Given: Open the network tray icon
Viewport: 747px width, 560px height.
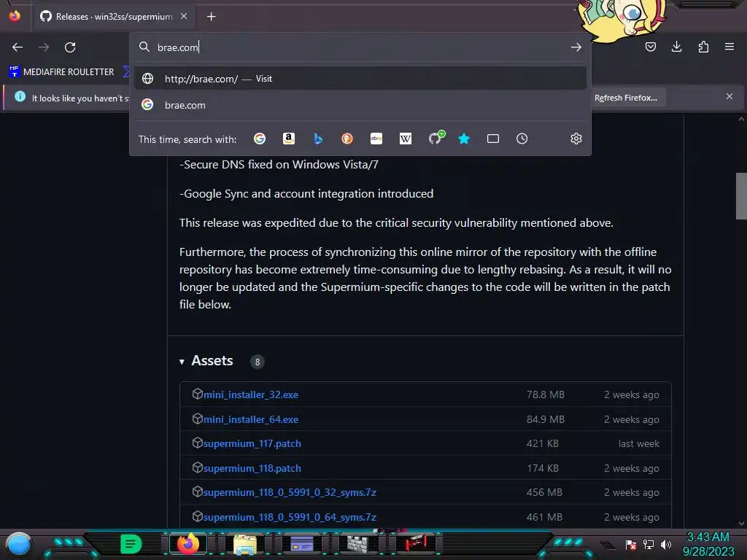Looking at the screenshot, I should point(649,544).
